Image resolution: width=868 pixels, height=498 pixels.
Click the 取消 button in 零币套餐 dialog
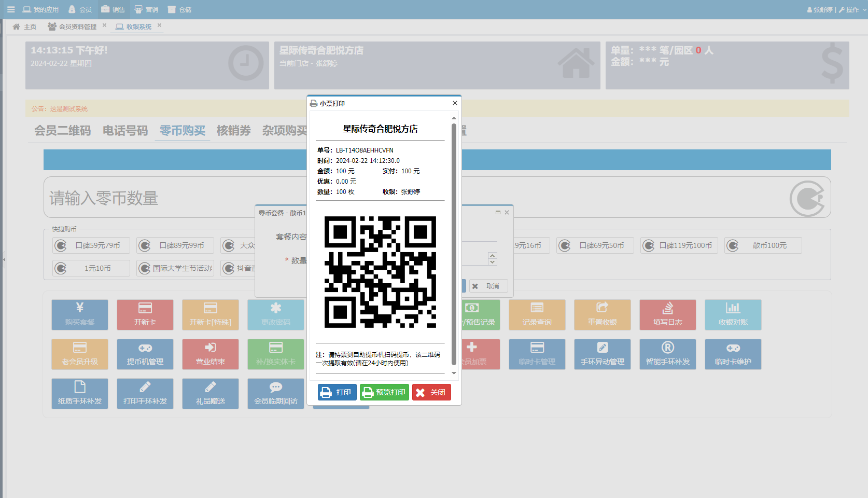[x=488, y=286]
